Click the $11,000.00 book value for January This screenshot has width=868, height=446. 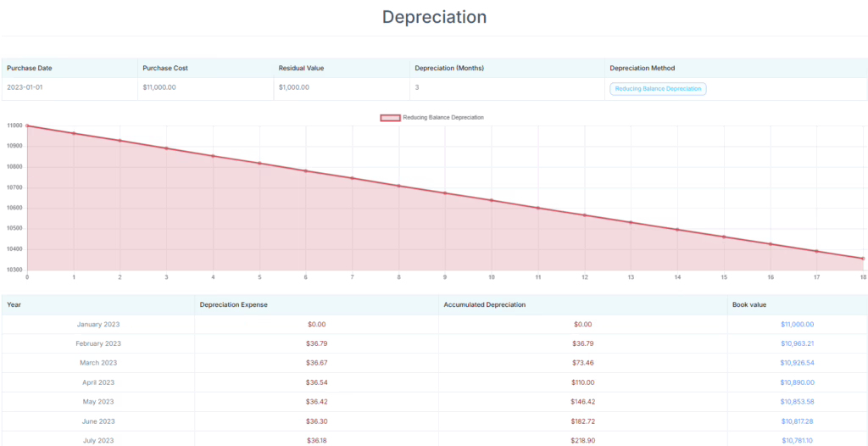(797, 324)
